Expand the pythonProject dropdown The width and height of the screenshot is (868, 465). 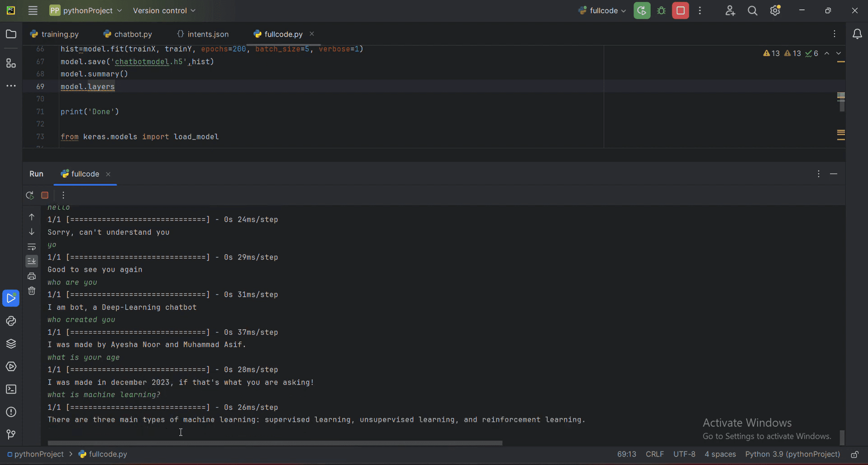pyautogui.click(x=86, y=11)
